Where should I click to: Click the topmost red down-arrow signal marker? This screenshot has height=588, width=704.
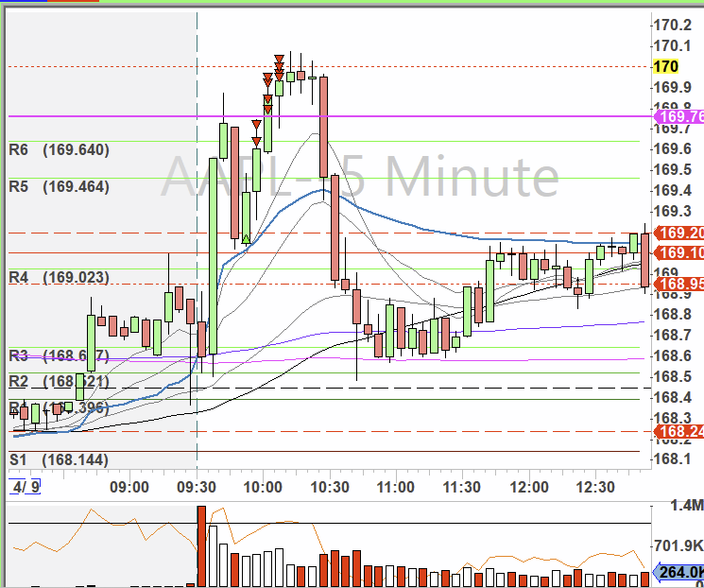coord(280,60)
